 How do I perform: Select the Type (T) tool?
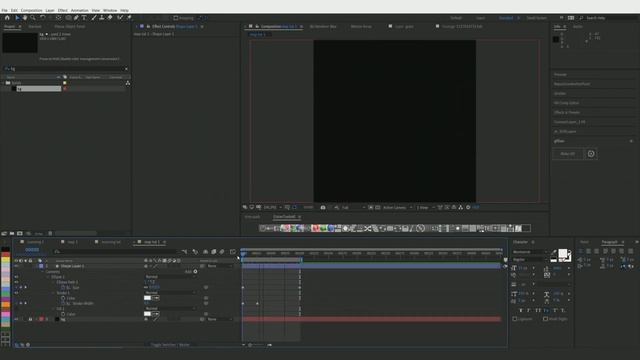pyautogui.click(x=84, y=18)
